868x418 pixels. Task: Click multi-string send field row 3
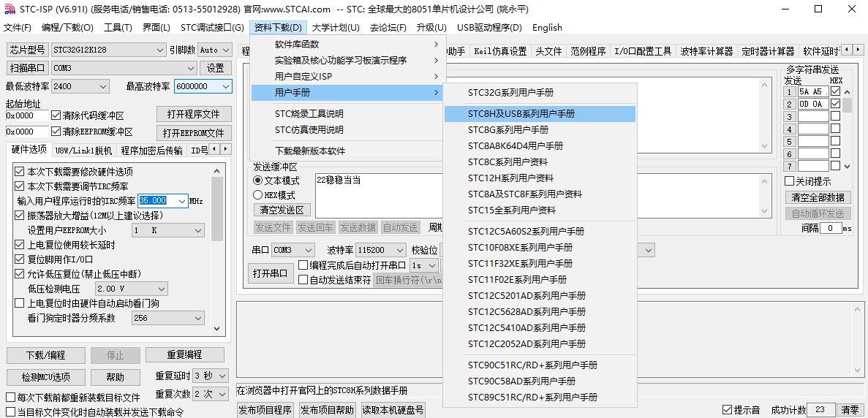point(813,117)
